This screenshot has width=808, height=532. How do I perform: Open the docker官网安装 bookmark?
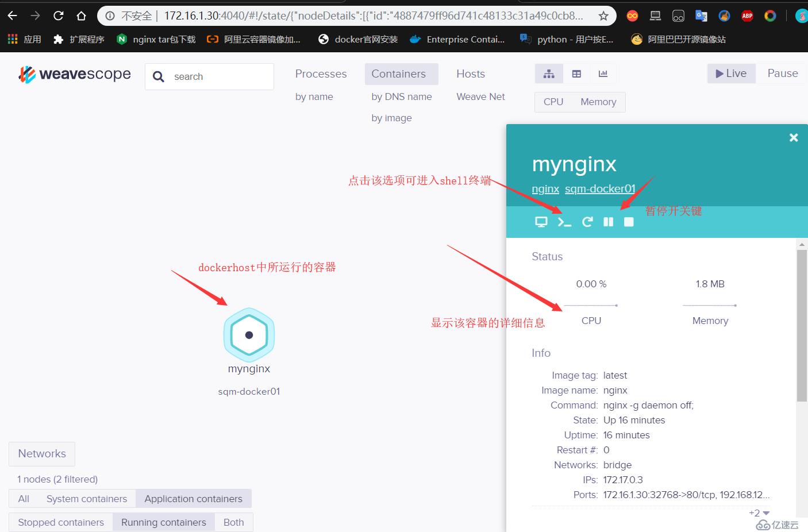(358, 39)
